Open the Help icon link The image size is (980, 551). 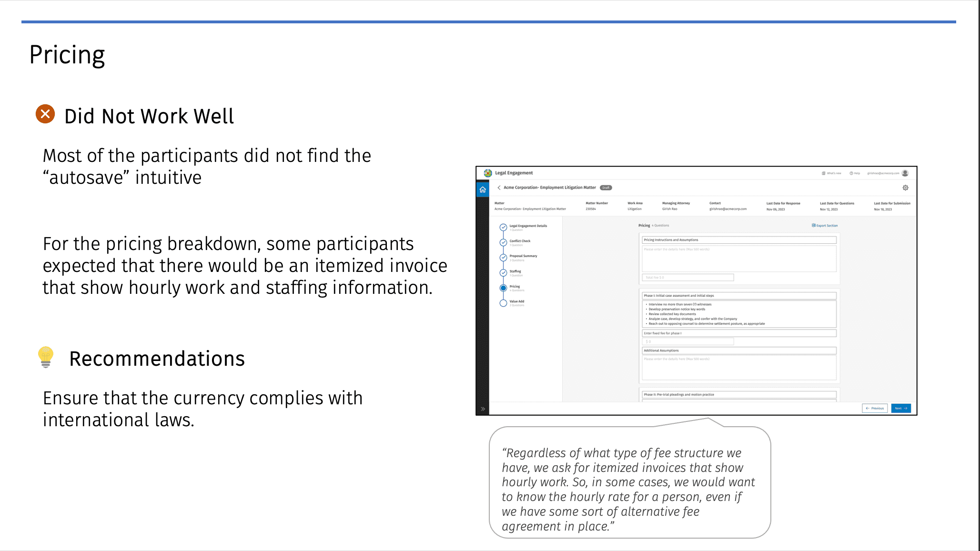click(x=855, y=173)
